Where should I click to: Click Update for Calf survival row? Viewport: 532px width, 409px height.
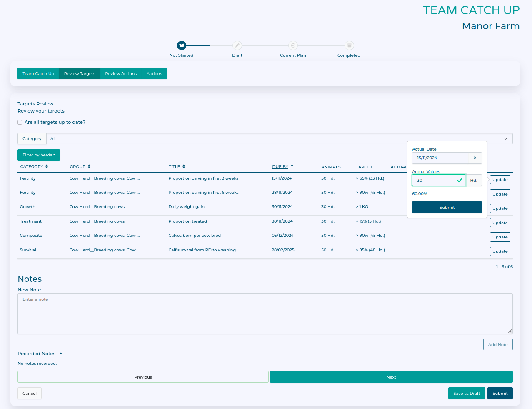coord(500,251)
